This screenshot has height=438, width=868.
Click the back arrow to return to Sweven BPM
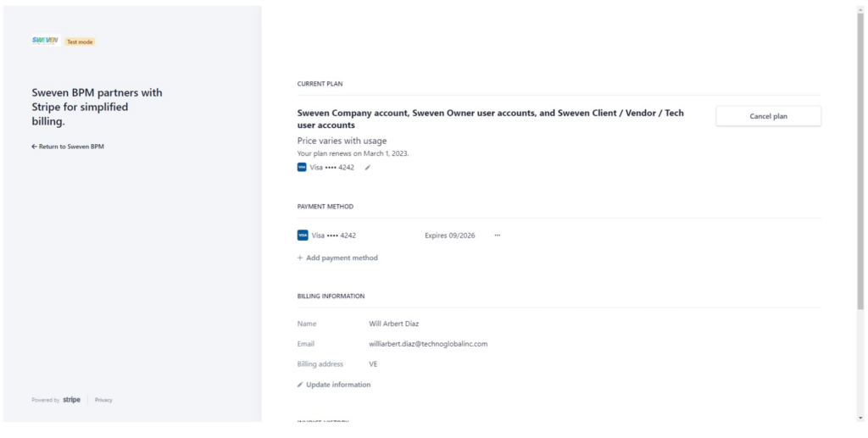[34, 147]
